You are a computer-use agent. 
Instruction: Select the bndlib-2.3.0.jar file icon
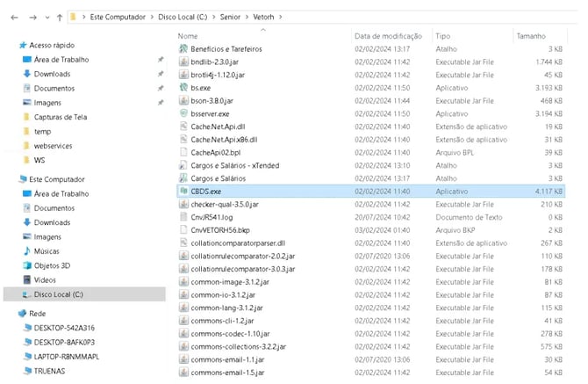click(x=183, y=62)
